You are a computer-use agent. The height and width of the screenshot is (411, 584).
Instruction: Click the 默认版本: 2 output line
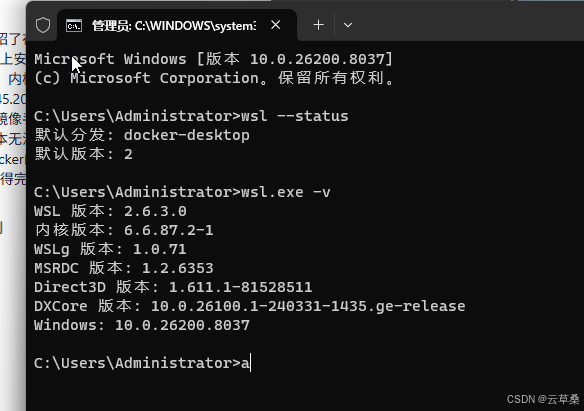84,154
